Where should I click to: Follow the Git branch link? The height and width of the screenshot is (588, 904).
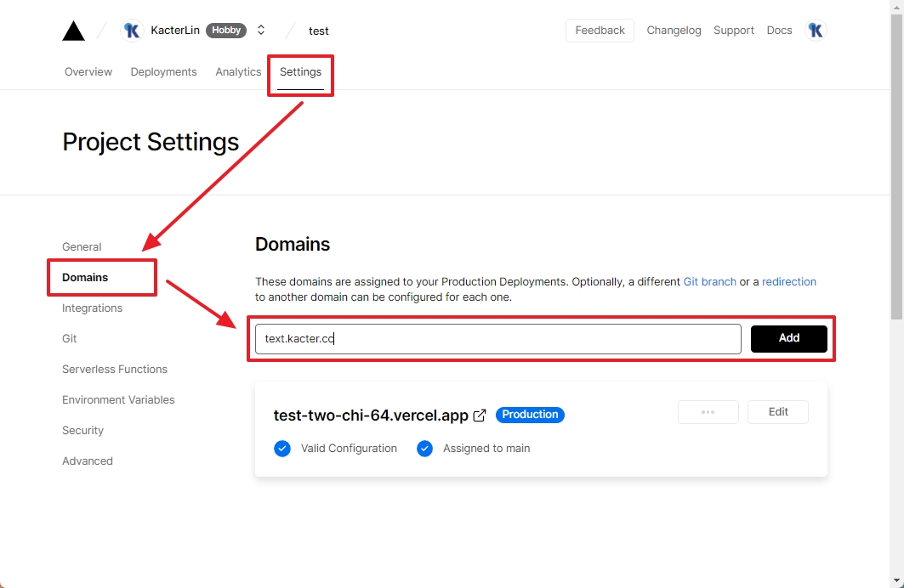point(709,282)
